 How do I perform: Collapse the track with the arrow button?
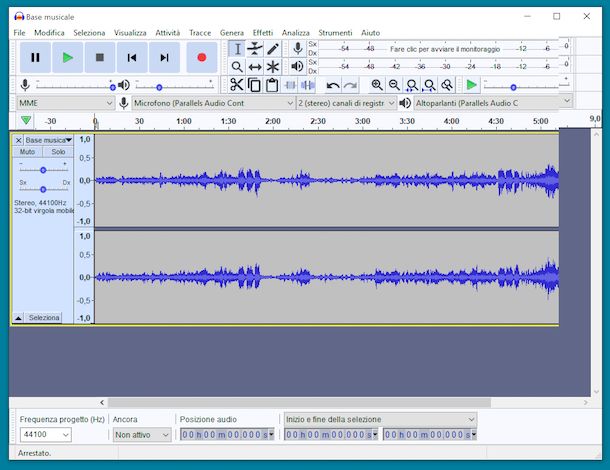point(18,318)
